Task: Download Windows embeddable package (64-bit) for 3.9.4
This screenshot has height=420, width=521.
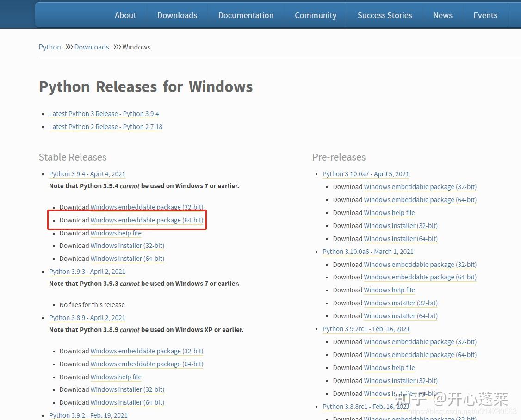Action: coord(147,220)
